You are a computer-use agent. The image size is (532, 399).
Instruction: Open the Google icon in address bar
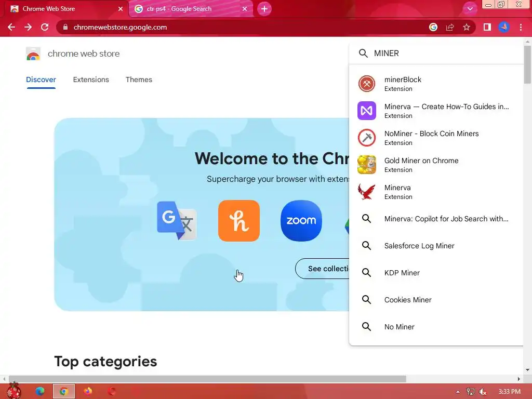point(433,27)
